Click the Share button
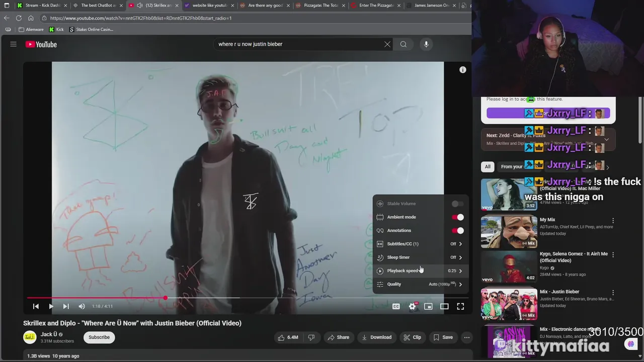 (x=338, y=337)
